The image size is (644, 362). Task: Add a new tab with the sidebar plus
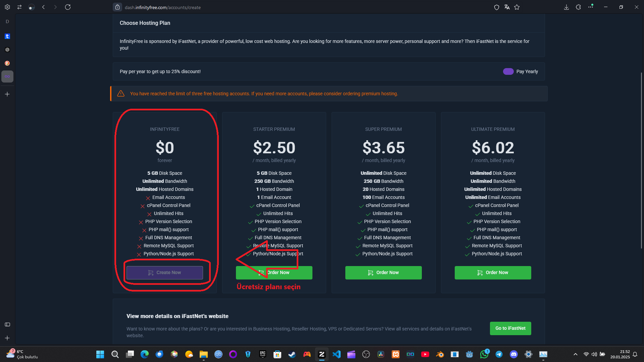(7, 94)
